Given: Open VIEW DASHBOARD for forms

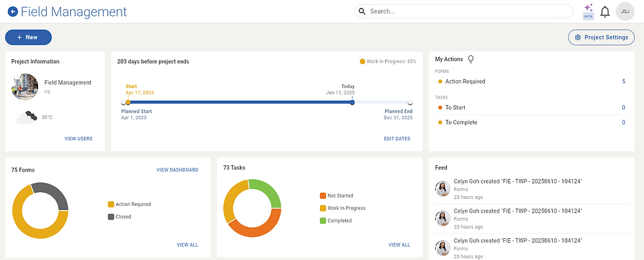Looking at the screenshot, I should 177,170.
